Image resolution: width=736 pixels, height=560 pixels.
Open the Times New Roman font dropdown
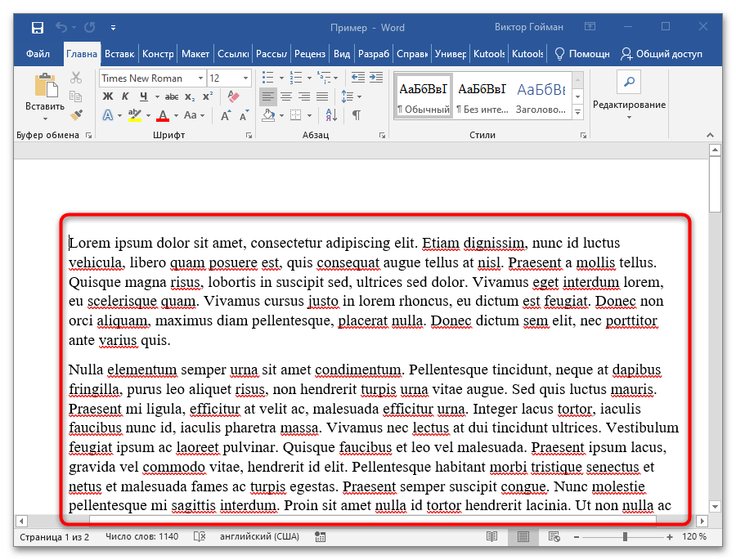pyautogui.click(x=200, y=78)
